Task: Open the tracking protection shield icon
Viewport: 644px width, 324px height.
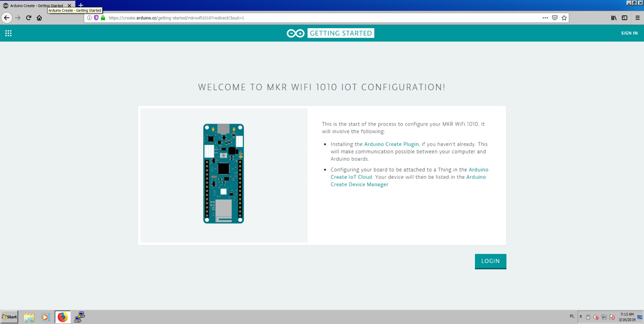Action: pos(96,18)
